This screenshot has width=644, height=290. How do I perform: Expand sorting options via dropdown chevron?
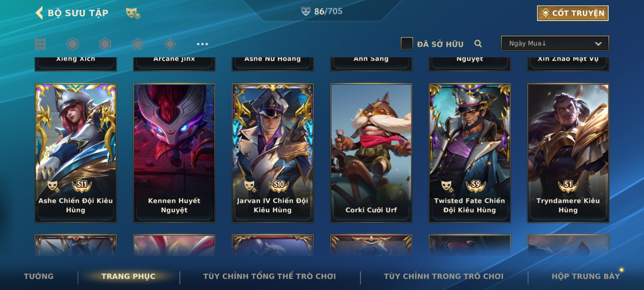pos(598,44)
